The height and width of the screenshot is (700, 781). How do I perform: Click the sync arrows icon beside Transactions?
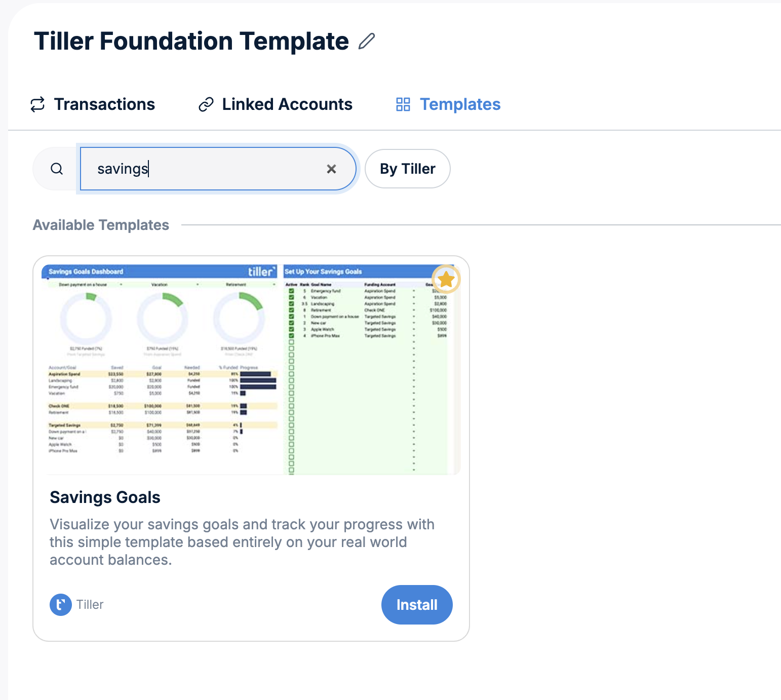[38, 104]
